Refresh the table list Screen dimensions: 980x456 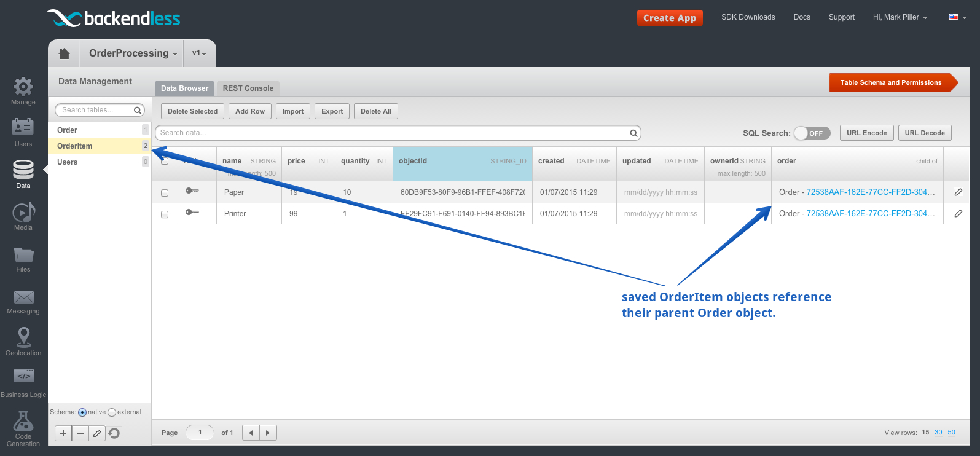(114, 433)
